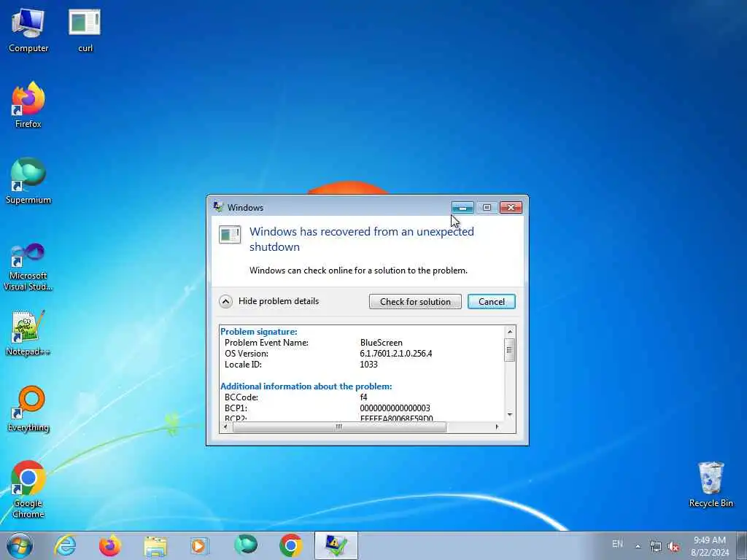Select the curl desktop icon

(85, 29)
